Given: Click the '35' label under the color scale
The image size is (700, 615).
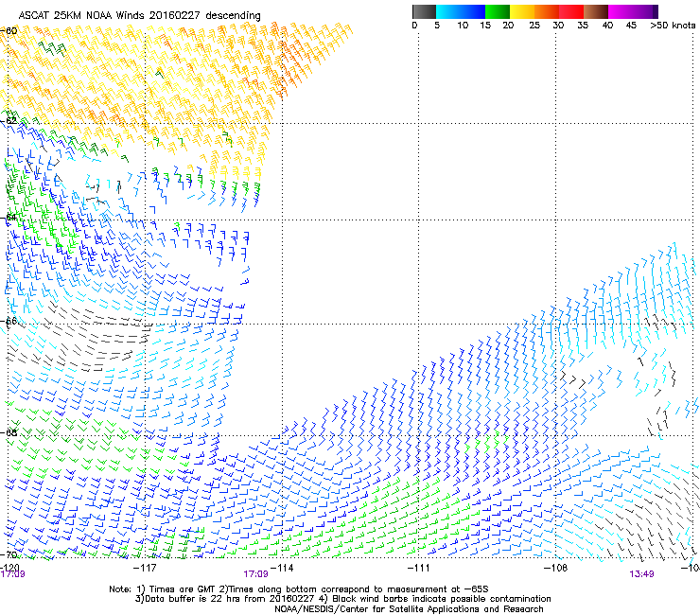Looking at the screenshot, I should point(583,26).
